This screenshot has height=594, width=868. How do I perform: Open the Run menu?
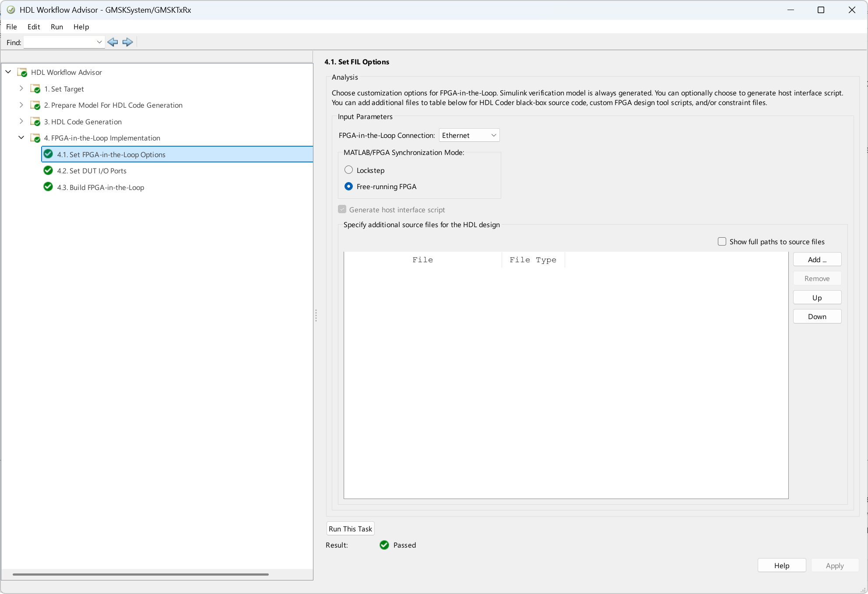tap(57, 27)
